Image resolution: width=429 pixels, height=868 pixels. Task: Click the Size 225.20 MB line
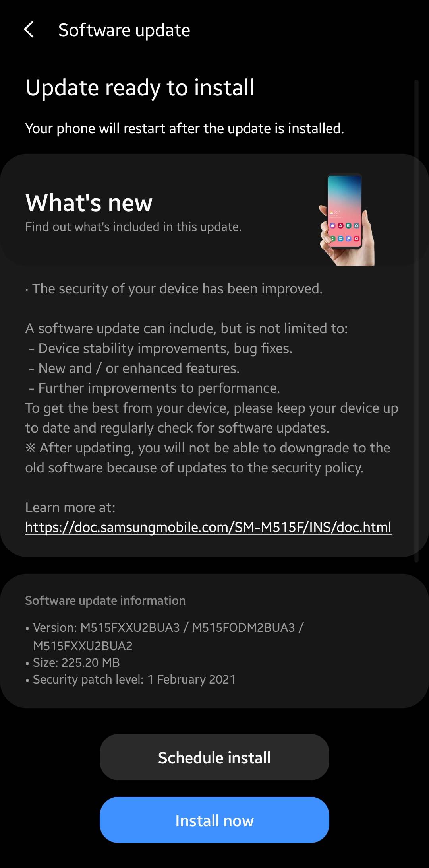[73, 662]
